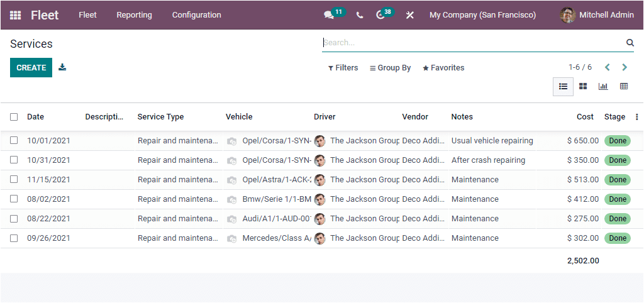
Task: Open the Fleet menu item
Action: (x=87, y=15)
